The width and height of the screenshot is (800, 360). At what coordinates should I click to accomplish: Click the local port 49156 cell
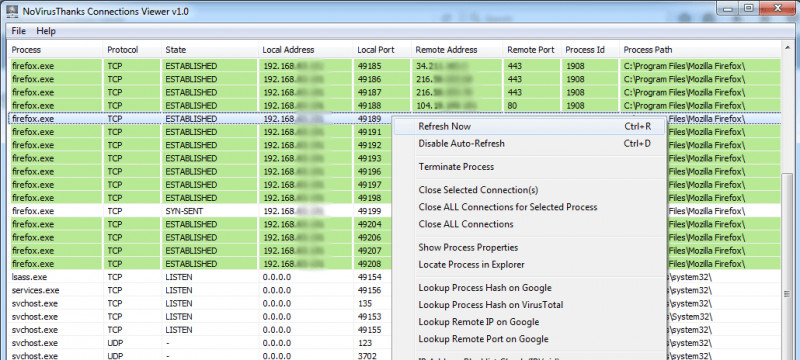click(x=373, y=291)
